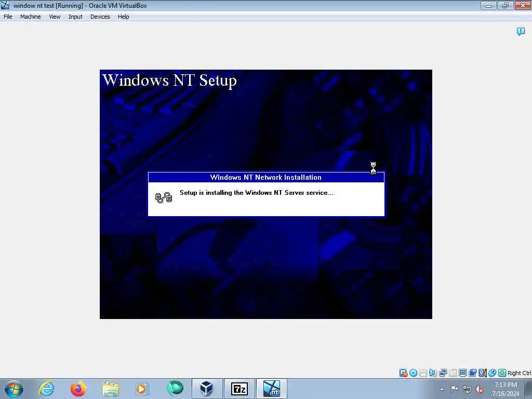The height and width of the screenshot is (399, 532).
Task: Launch Firefox from the taskbar
Action: [78, 389]
